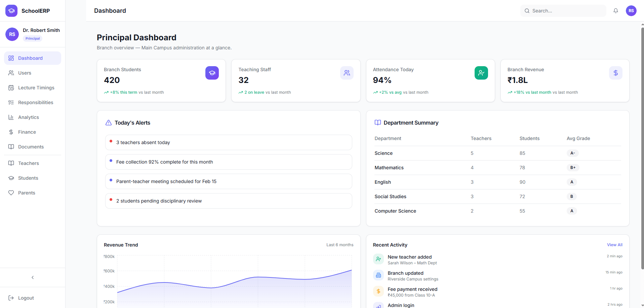The width and height of the screenshot is (644, 308).
Task: Click the 'Fee payment received' activity title
Action: [x=412, y=289]
